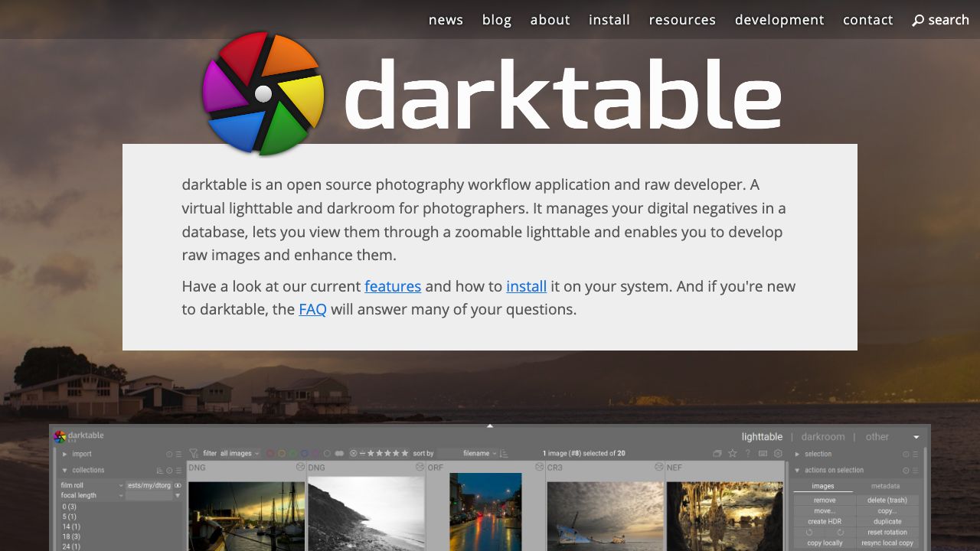Collapse the actions on selection module
980x551 pixels.
coord(797,471)
